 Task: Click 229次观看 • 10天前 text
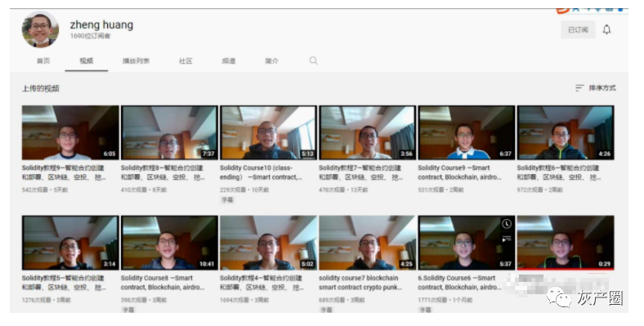tap(244, 190)
